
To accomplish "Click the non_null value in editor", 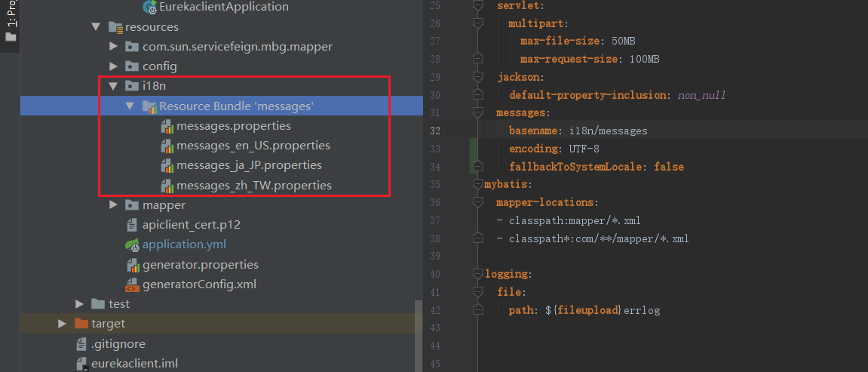I will [701, 95].
